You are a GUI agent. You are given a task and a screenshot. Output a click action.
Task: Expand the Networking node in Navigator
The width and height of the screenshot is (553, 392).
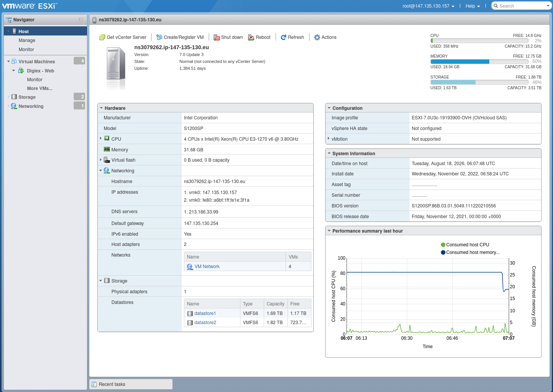click(x=8, y=106)
